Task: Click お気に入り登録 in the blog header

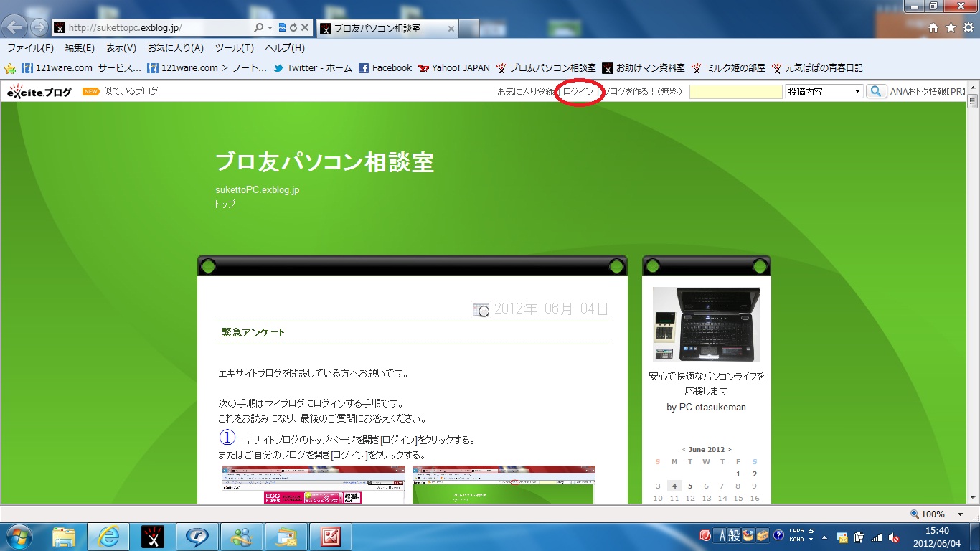Action: point(526,92)
